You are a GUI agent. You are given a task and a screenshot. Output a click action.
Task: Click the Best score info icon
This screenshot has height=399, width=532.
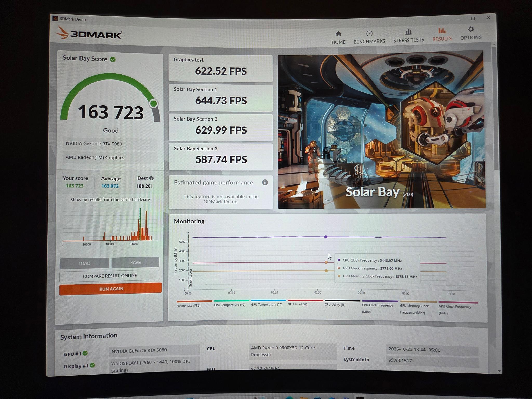coord(151,178)
